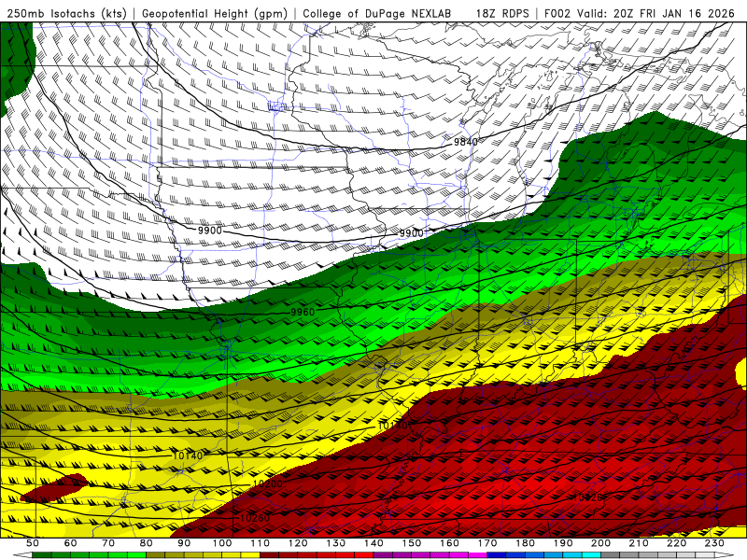Click the 50 value on the color scale
The image size is (747, 560).
pyautogui.click(x=33, y=543)
